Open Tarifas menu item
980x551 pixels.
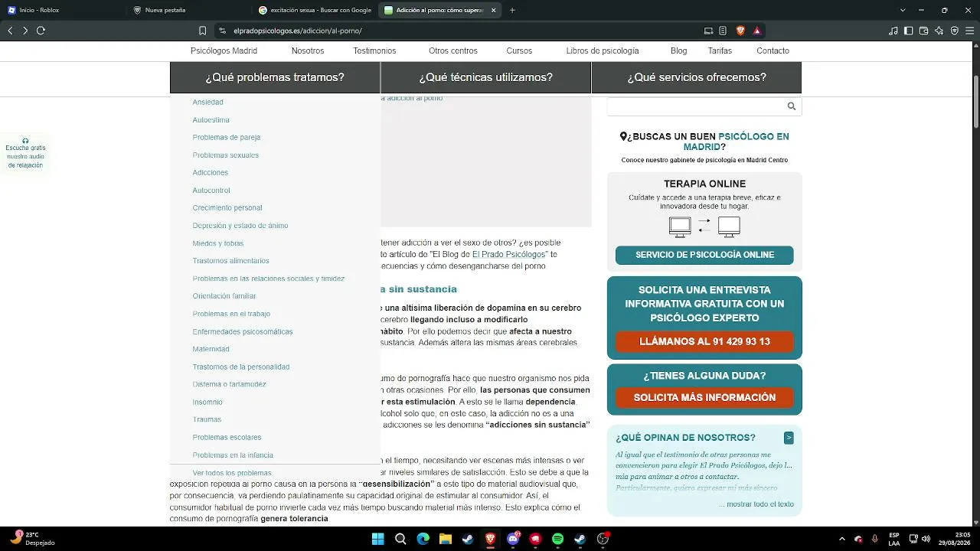pyautogui.click(x=720, y=51)
